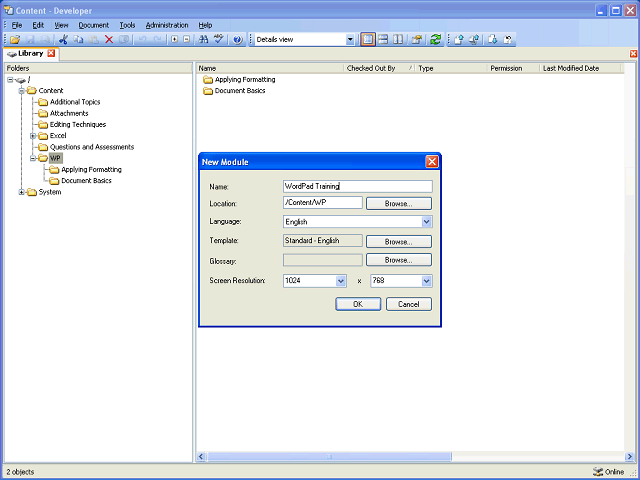Open the View menu
The height and width of the screenshot is (480, 640).
point(61,25)
